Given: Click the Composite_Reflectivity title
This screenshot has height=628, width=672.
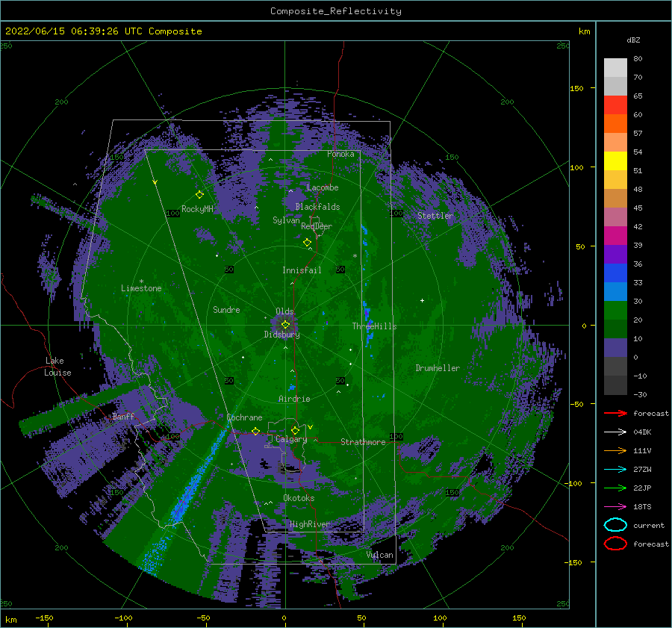Looking at the screenshot, I should coord(335,11).
